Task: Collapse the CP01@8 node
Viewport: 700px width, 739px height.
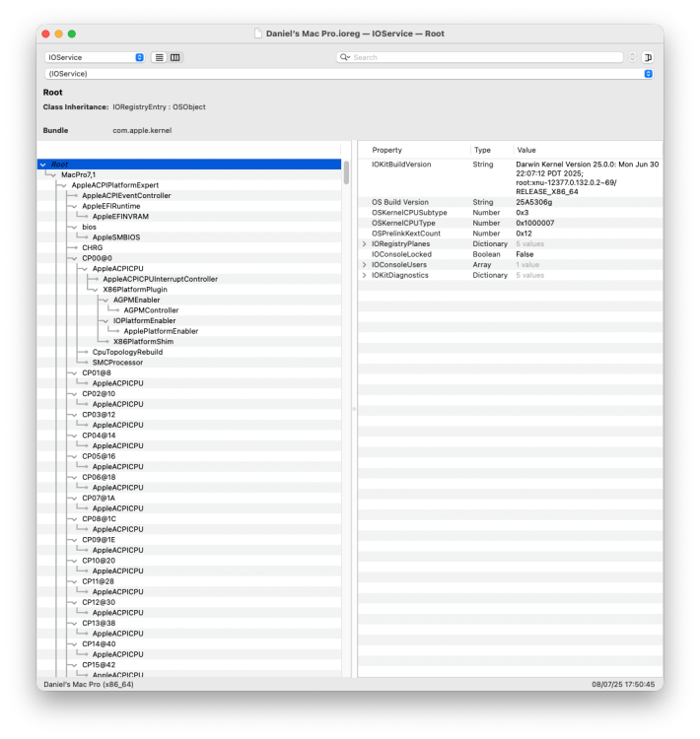Action: [x=74, y=373]
